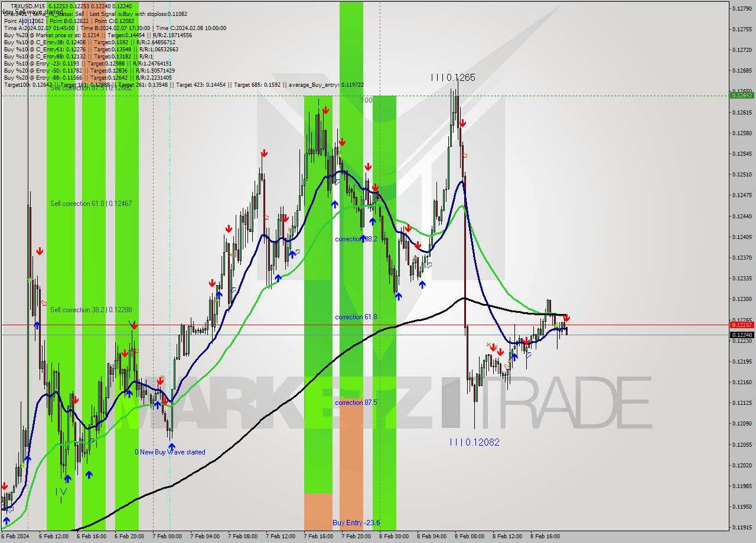This screenshot has height=543, width=756.
Task: Click the '8 Feb 08:00' time label
Action: (470, 537)
